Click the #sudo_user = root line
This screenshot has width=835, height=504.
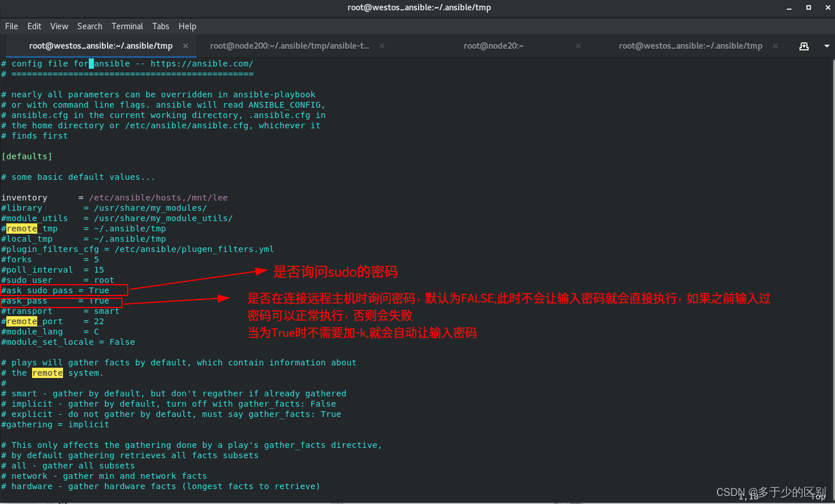(x=58, y=280)
